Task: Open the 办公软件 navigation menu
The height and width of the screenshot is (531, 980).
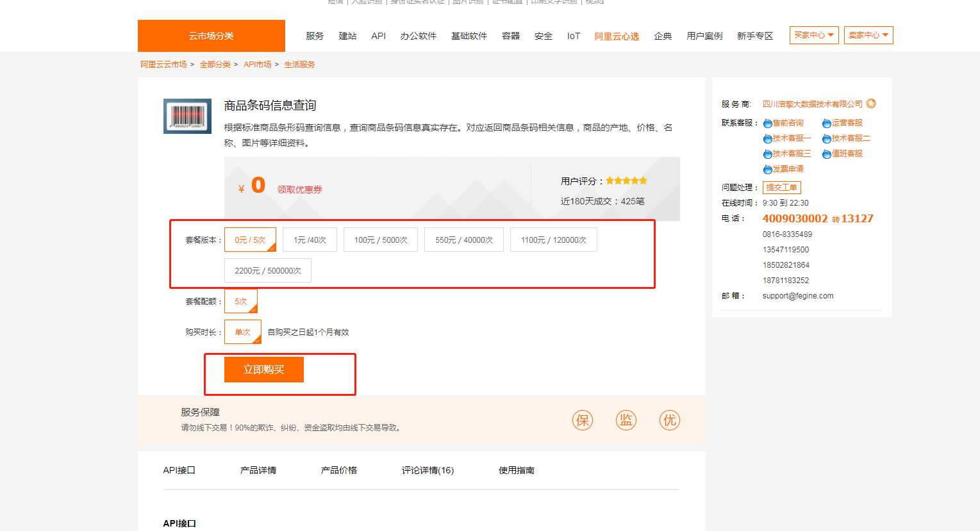Action: (x=419, y=36)
